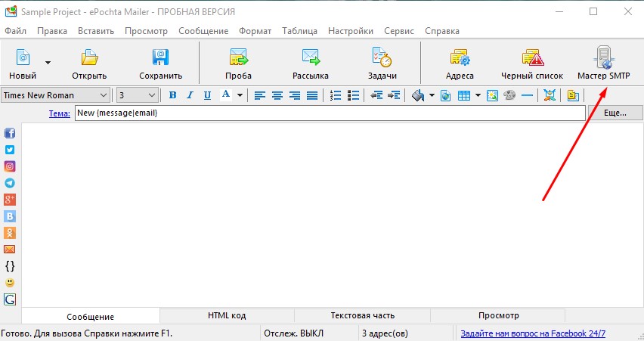This screenshot has height=341, width=644.
Task: Click the Тема link
Action: (x=60, y=113)
